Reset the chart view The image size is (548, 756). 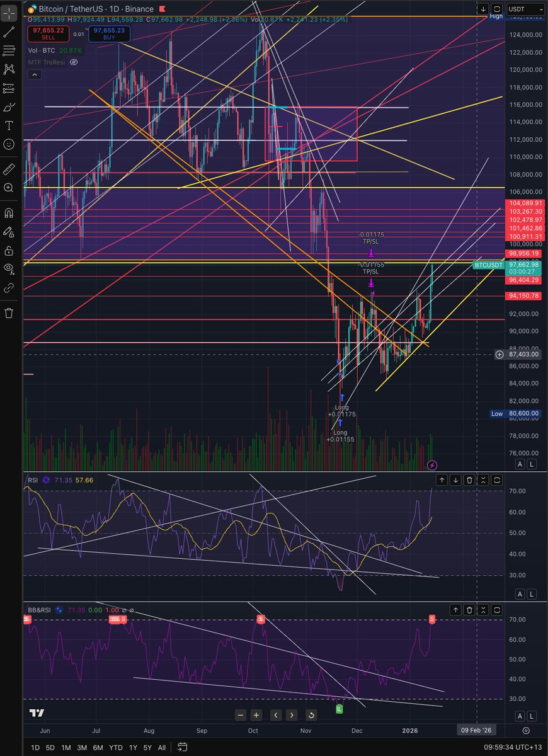point(311,715)
